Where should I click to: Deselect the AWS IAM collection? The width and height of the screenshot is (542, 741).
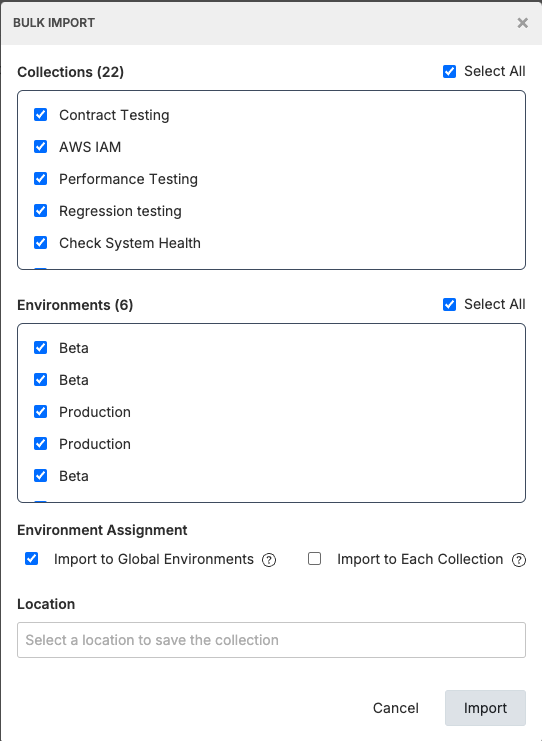coord(41,146)
